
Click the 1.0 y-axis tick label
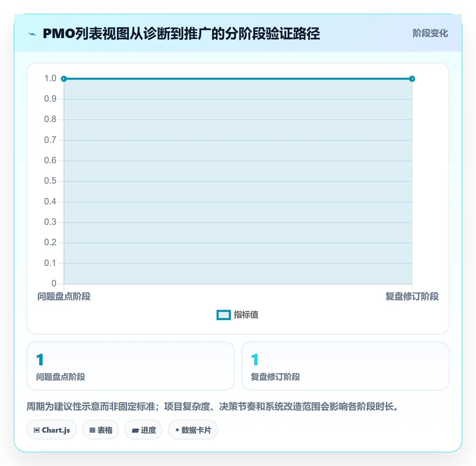tap(50, 79)
